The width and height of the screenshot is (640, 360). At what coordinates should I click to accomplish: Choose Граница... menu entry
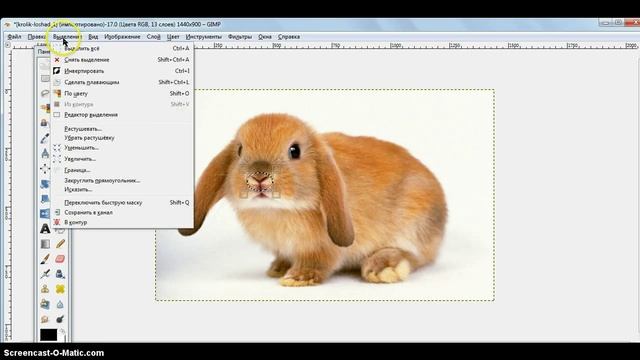click(122, 170)
